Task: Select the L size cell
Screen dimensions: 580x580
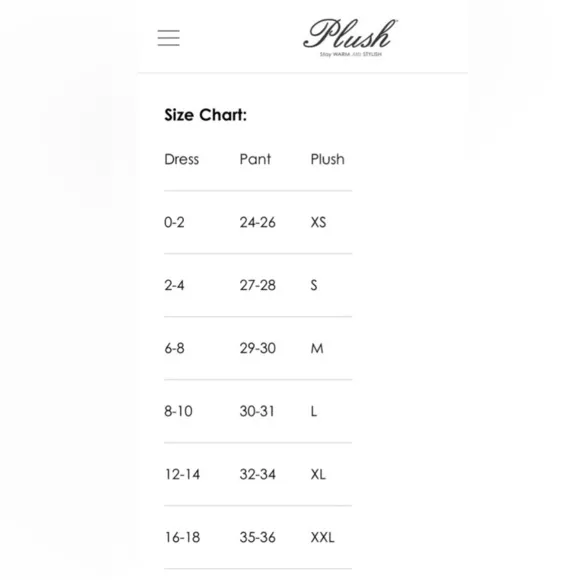Action: click(x=314, y=411)
